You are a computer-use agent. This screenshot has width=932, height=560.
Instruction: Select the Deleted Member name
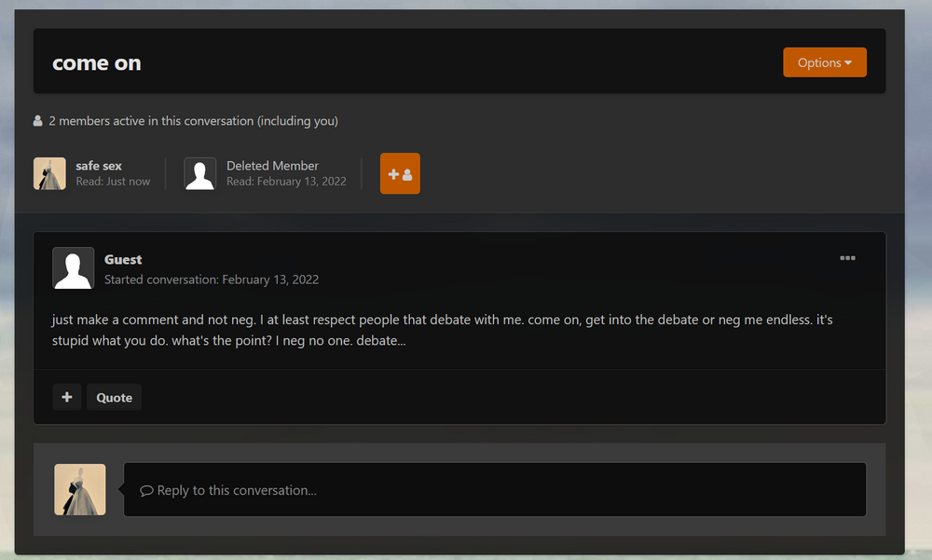272,166
